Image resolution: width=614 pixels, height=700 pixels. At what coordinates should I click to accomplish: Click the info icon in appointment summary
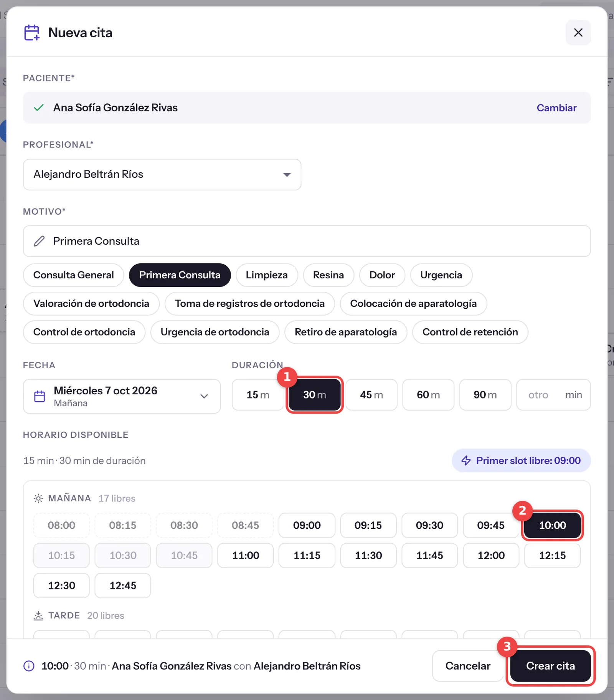29,666
